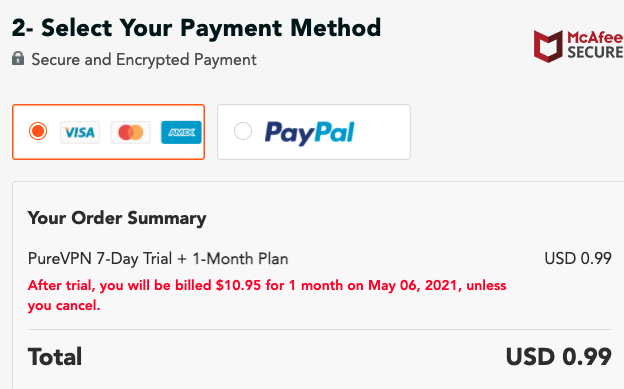
Task: Click the Your Order Summary heading
Action: click(117, 218)
